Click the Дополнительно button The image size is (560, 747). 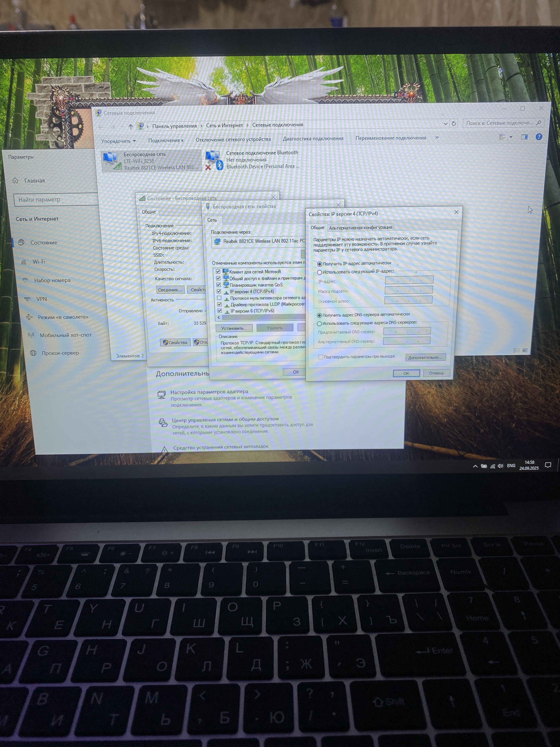pos(425,357)
